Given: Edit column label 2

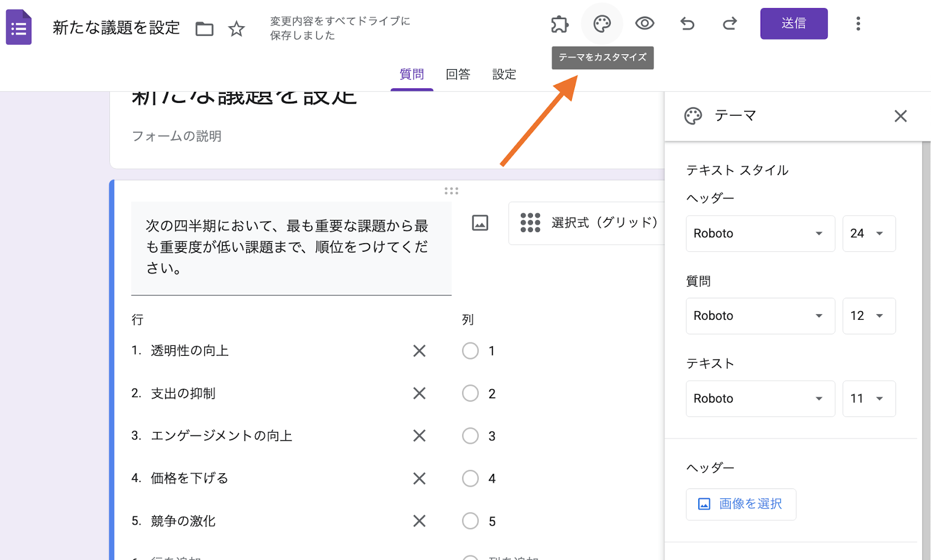Looking at the screenshot, I should point(492,394).
